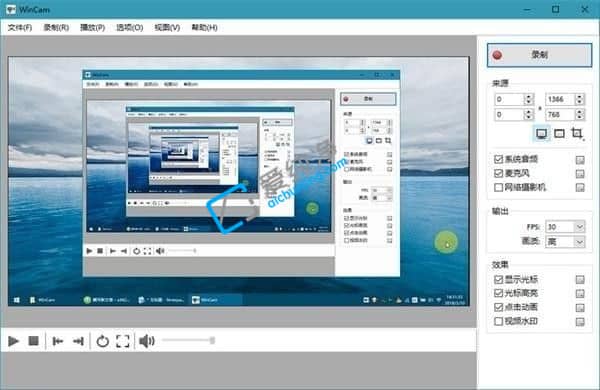Open the 帮助(H) menu
Screen dimensions: 600x390
click(204, 28)
